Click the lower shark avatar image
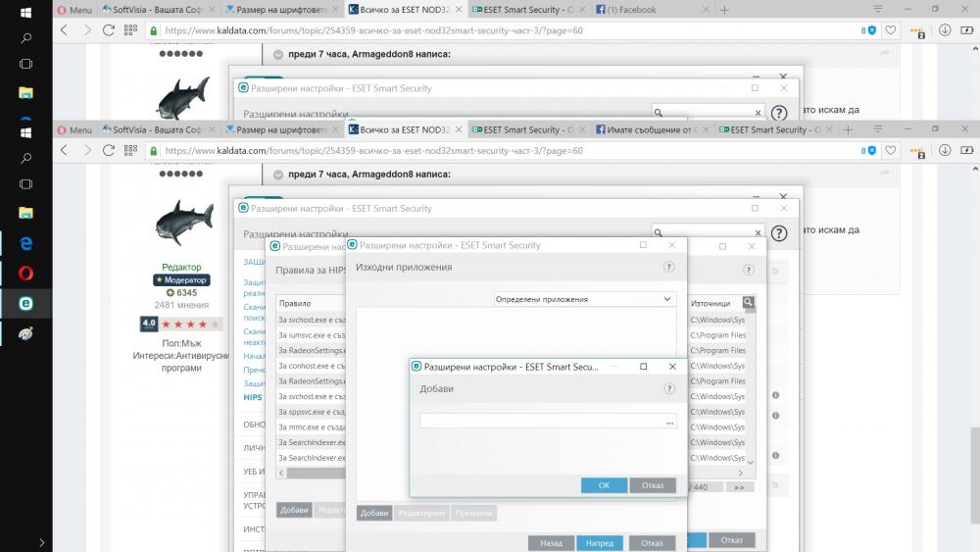The height and width of the screenshot is (552, 980). [x=184, y=222]
